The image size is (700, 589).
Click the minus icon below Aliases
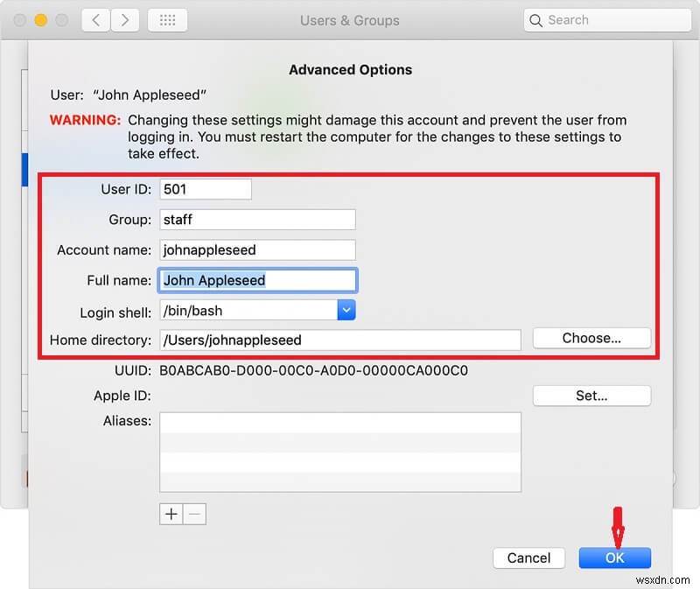pyautogui.click(x=193, y=514)
